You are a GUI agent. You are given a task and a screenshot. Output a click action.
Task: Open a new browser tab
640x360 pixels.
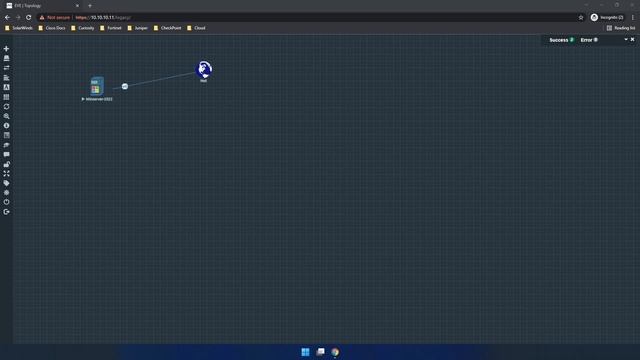(90, 6)
